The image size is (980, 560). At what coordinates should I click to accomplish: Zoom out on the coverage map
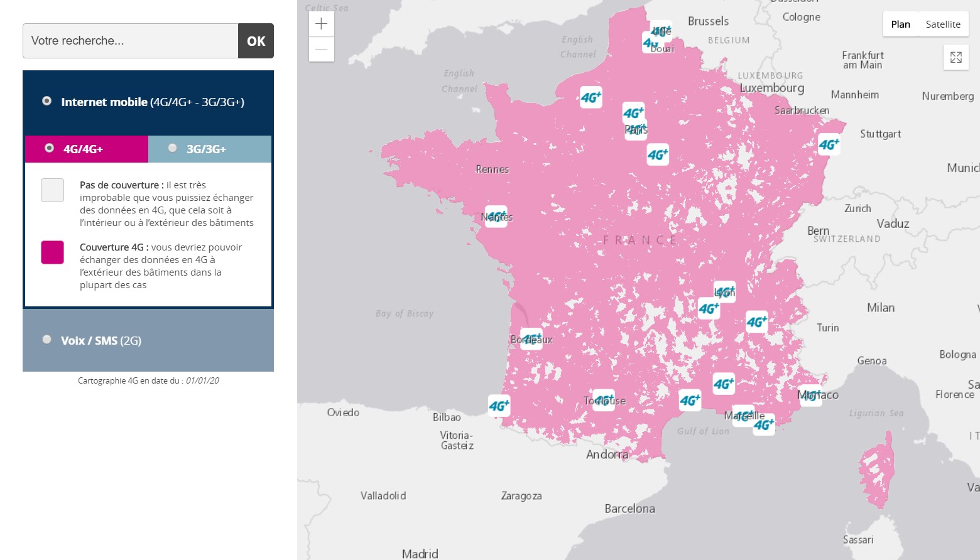322,49
